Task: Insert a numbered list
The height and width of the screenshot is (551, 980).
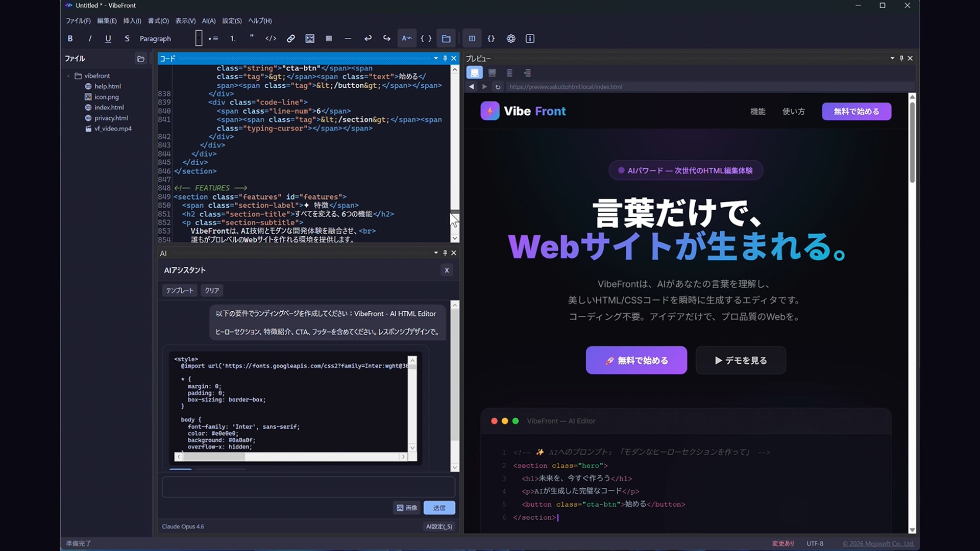Action: coord(233,39)
